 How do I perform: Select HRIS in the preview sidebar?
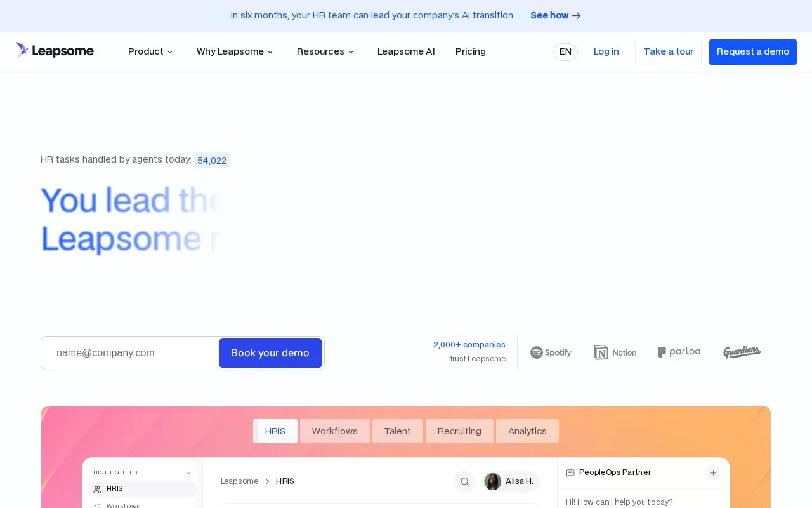point(143,489)
